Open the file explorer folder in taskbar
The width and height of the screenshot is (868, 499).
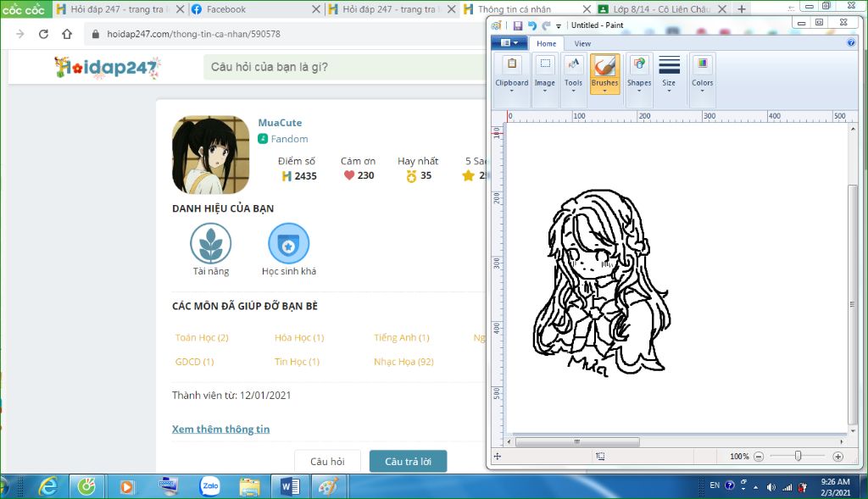[250, 487]
